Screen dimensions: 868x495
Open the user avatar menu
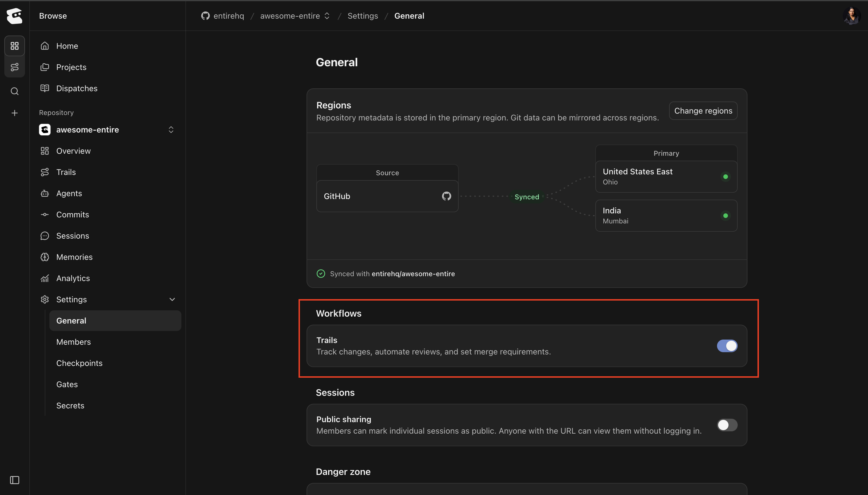[852, 16]
